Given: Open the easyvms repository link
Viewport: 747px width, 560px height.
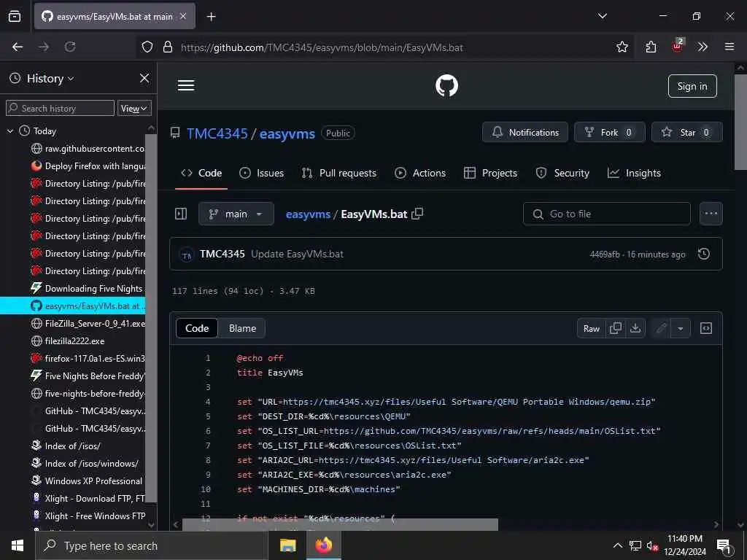Looking at the screenshot, I should tap(287, 134).
